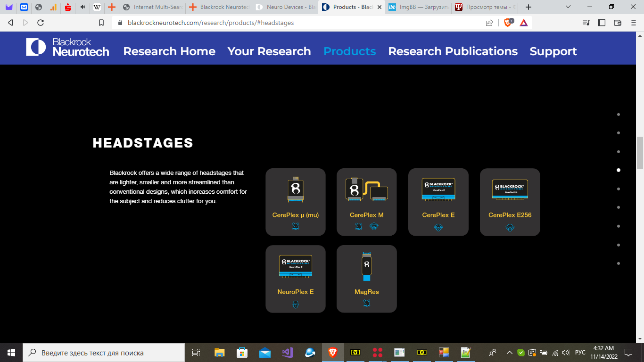Open Research Publications page
The image size is (644, 362).
(453, 51)
